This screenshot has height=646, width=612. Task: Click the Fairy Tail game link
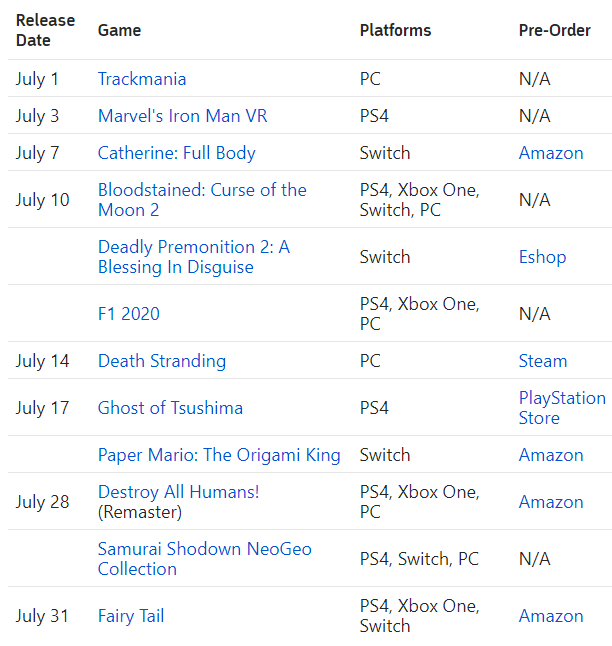(x=130, y=616)
